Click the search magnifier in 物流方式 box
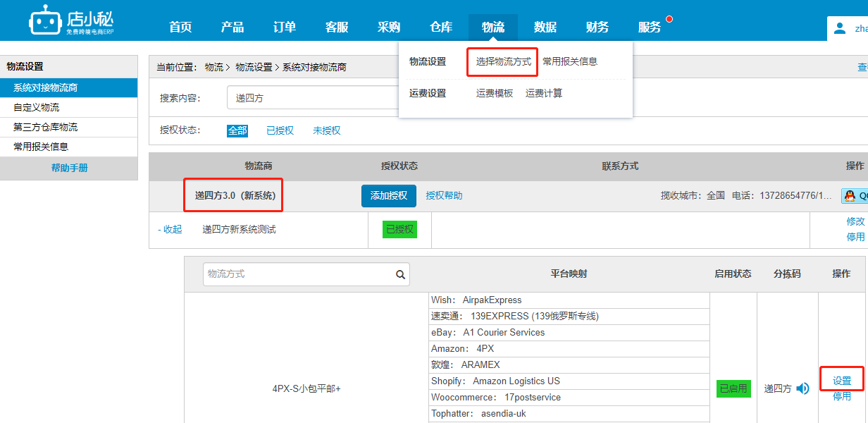 tap(400, 274)
